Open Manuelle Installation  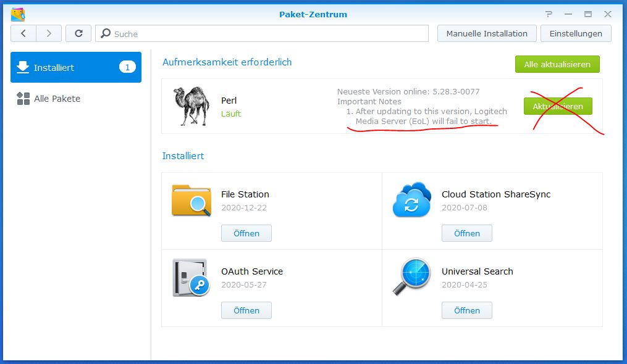[x=487, y=33]
